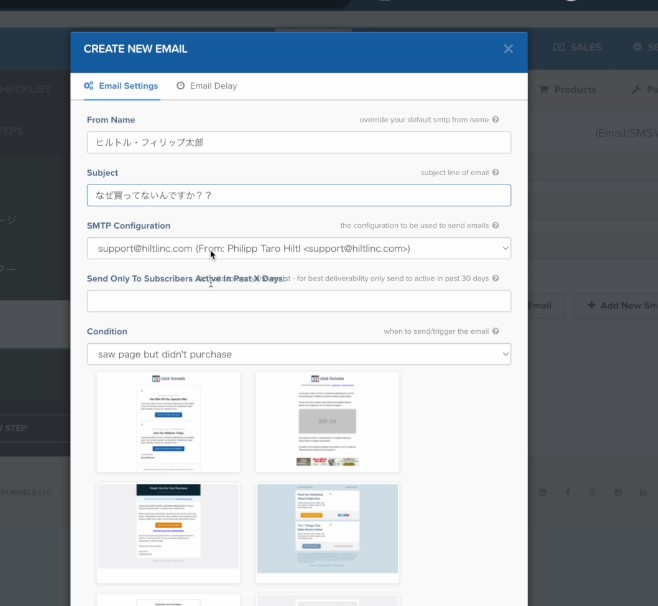658x606 pixels.
Task: Select the Special Offer email template thumbnail
Action: click(168, 422)
